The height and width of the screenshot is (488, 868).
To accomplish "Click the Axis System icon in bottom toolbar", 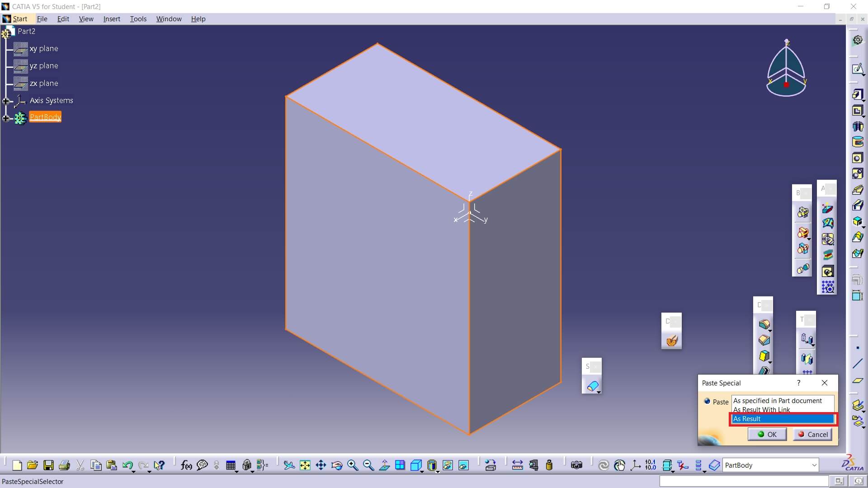I will [635, 465].
